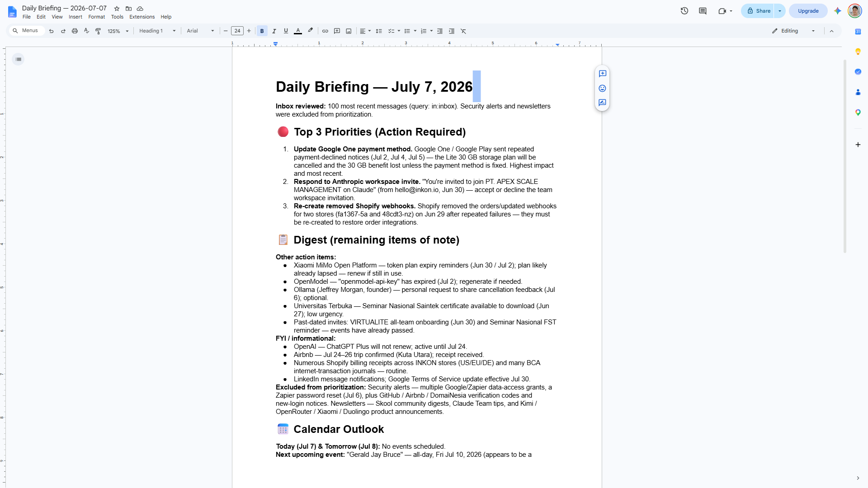The width and height of the screenshot is (868, 488).
Task: Move document using folder icon
Action: coord(128,9)
